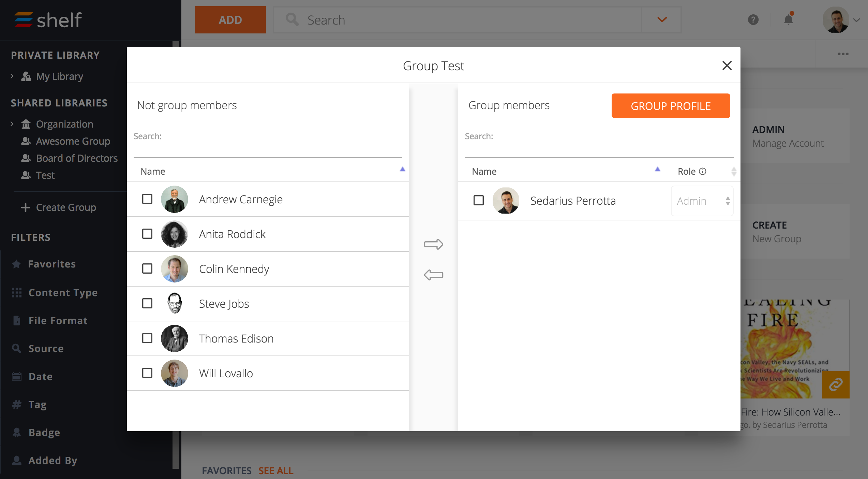
Task: Tick Sedarius Perrotta's member checkbox
Action: 479,200
